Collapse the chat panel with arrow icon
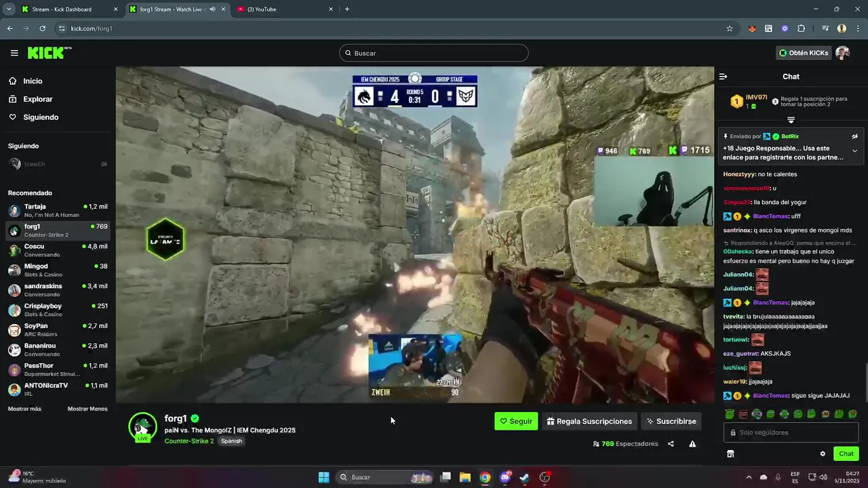The height and width of the screenshot is (488, 868). point(723,77)
